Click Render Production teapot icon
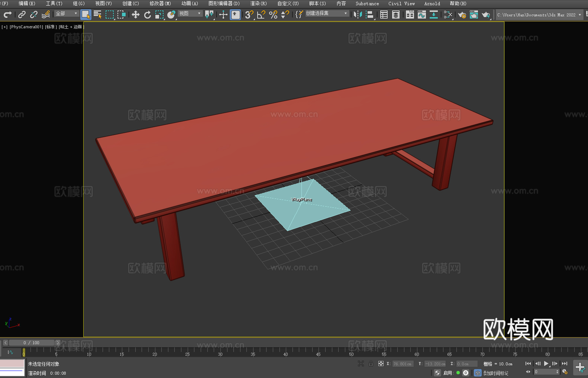 [486, 14]
